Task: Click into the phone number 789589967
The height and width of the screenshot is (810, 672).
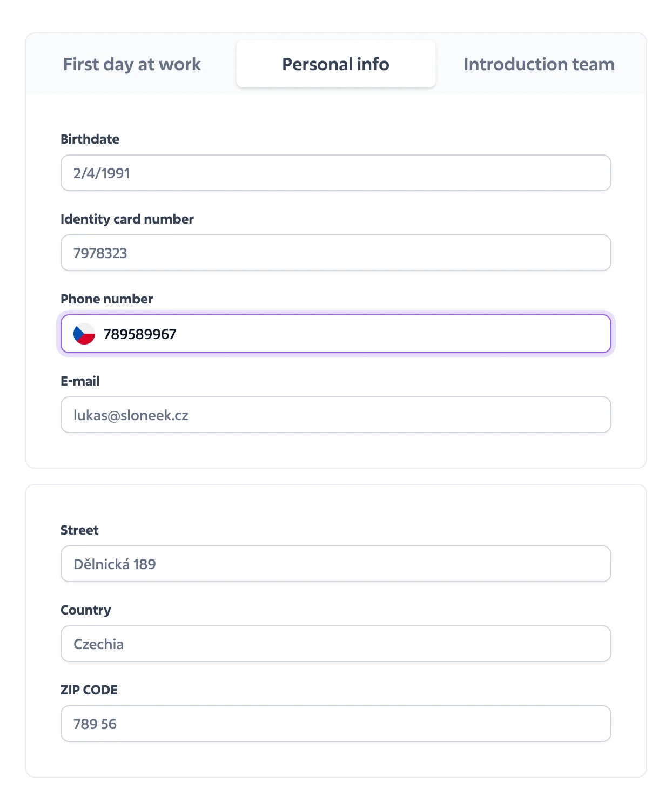Action: click(140, 334)
